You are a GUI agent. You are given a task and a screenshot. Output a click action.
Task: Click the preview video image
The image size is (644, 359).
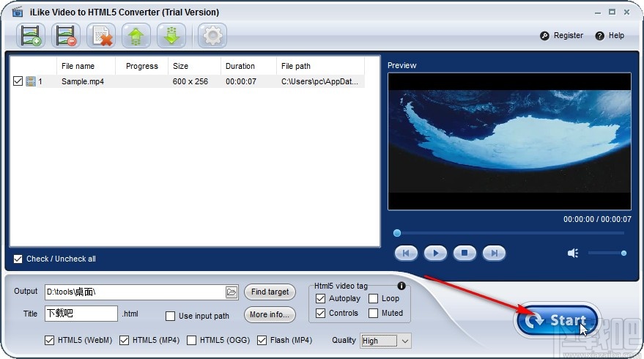tap(509, 141)
